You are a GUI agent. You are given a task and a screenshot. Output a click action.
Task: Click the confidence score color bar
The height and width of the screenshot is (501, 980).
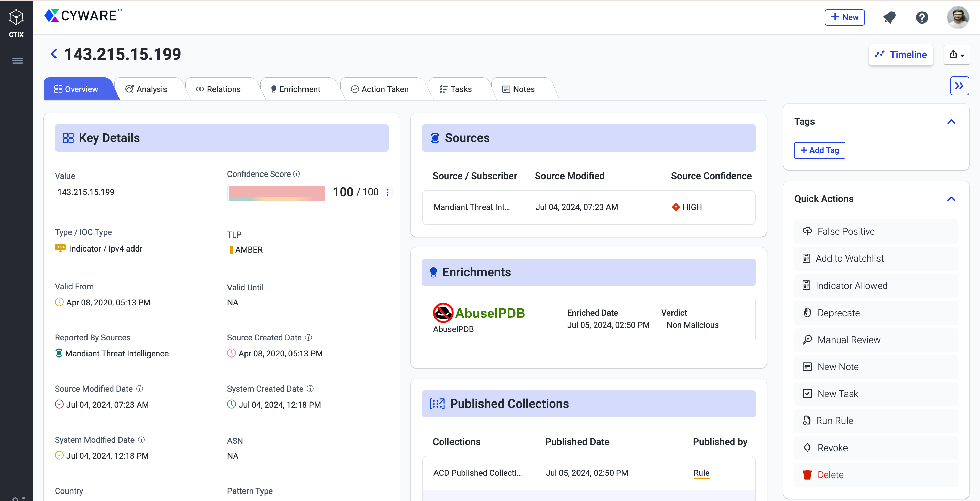(x=277, y=193)
